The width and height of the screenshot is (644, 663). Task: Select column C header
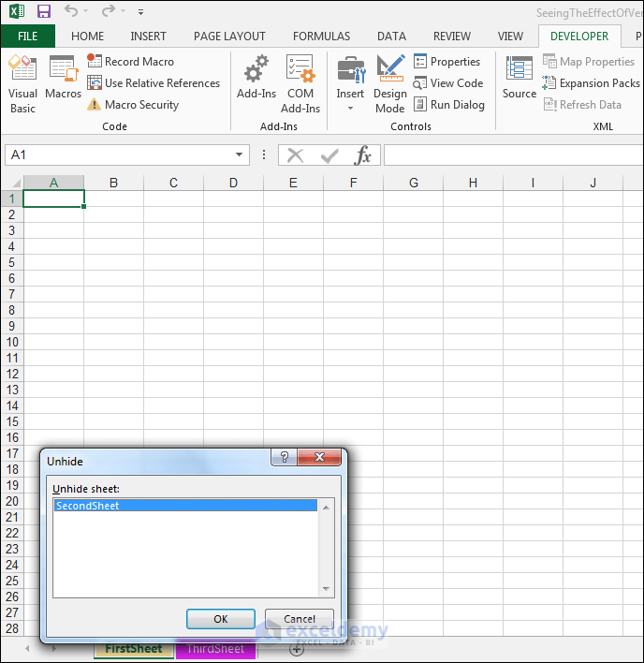pyautogui.click(x=173, y=183)
